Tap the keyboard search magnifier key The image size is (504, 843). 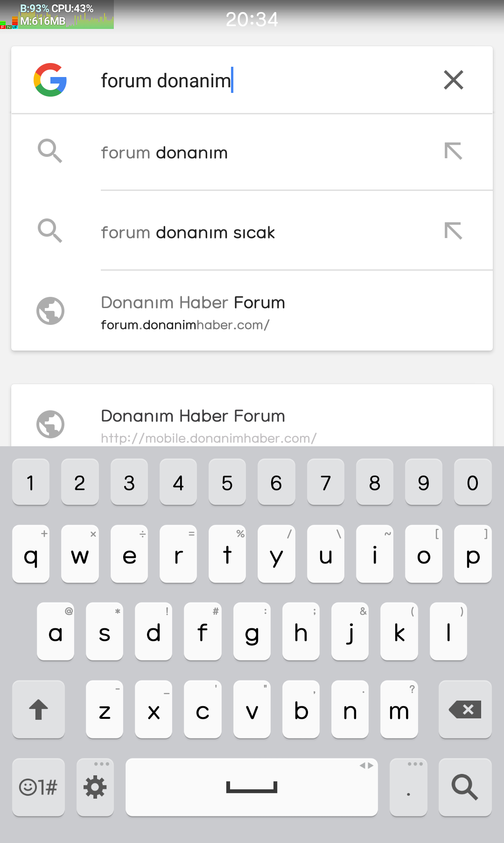point(465,787)
